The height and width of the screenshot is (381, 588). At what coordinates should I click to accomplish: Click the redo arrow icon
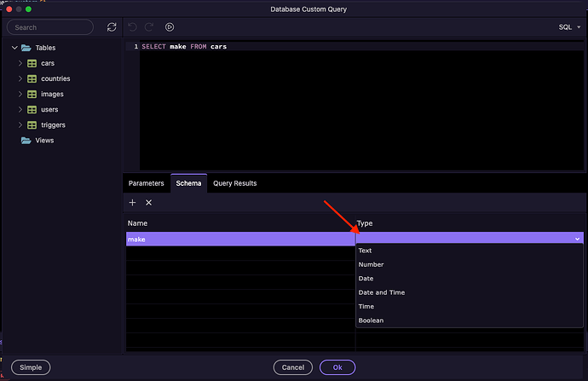(149, 27)
